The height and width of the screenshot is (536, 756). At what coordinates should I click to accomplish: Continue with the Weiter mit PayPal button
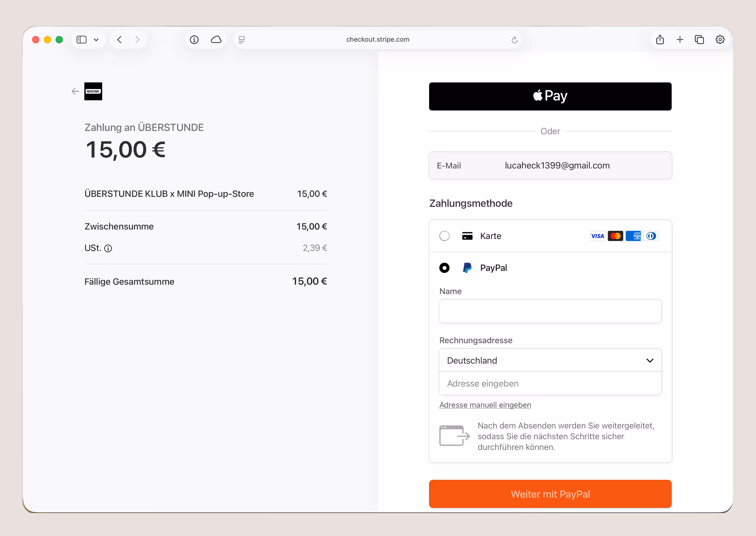(x=550, y=494)
